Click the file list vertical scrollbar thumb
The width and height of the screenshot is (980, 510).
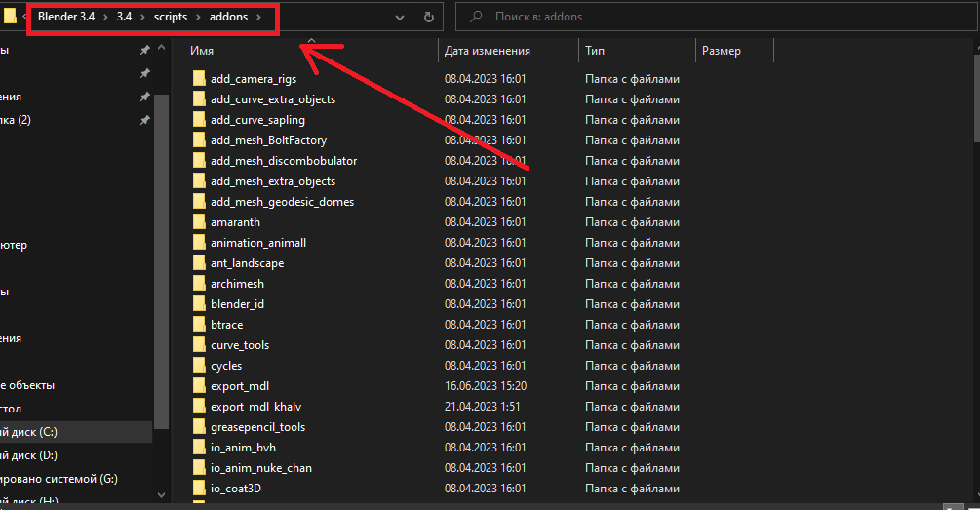pyautogui.click(x=976, y=97)
